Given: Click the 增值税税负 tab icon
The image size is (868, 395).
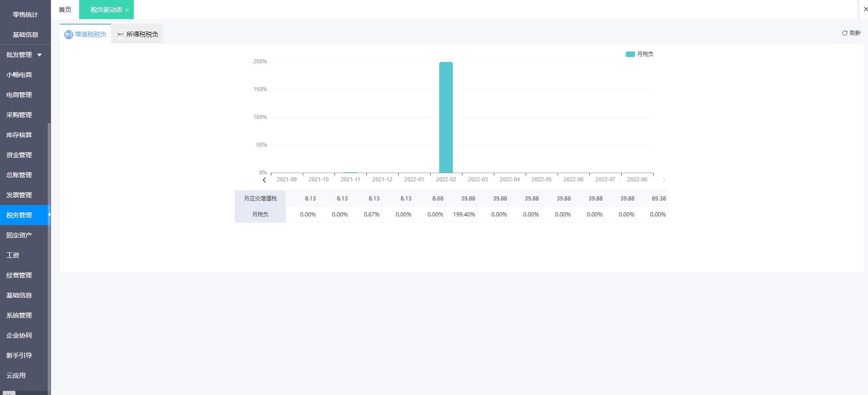Looking at the screenshot, I should [68, 34].
